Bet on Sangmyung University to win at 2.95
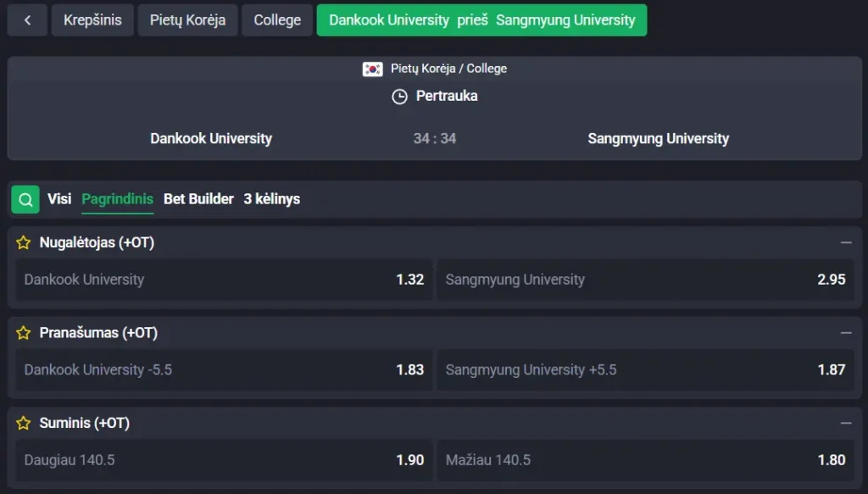This screenshot has height=494, width=868. pyautogui.click(x=645, y=280)
